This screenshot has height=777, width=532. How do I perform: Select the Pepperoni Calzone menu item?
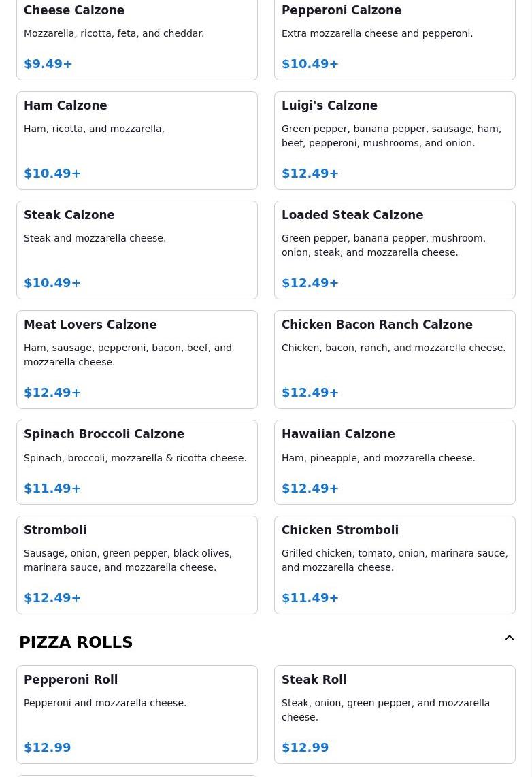click(395, 38)
